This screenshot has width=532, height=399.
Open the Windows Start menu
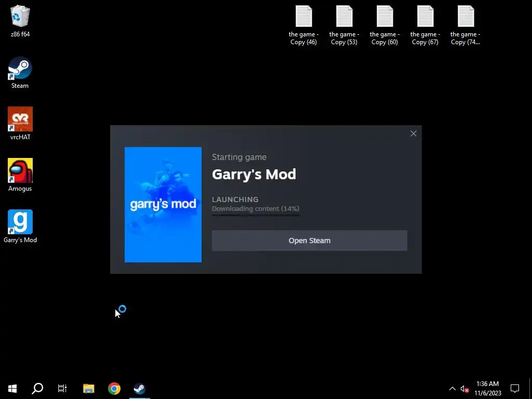click(x=12, y=388)
